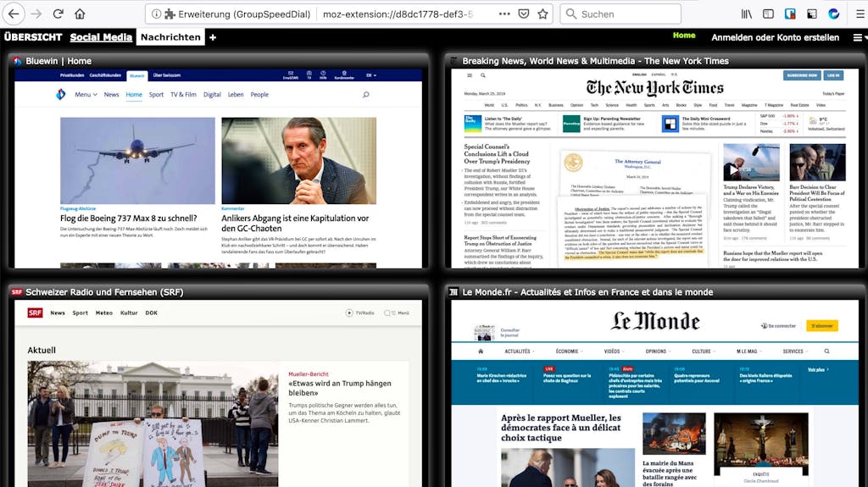Open the Social Media group tab

101,37
